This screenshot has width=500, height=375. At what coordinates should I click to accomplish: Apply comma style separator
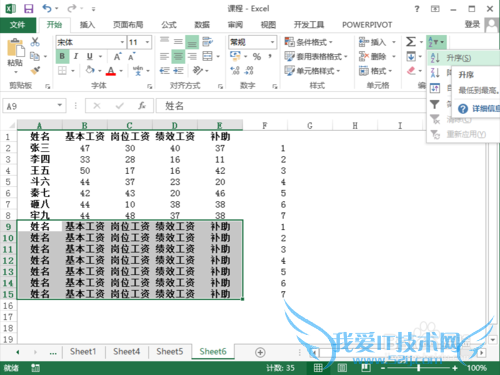click(x=270, y=56)
